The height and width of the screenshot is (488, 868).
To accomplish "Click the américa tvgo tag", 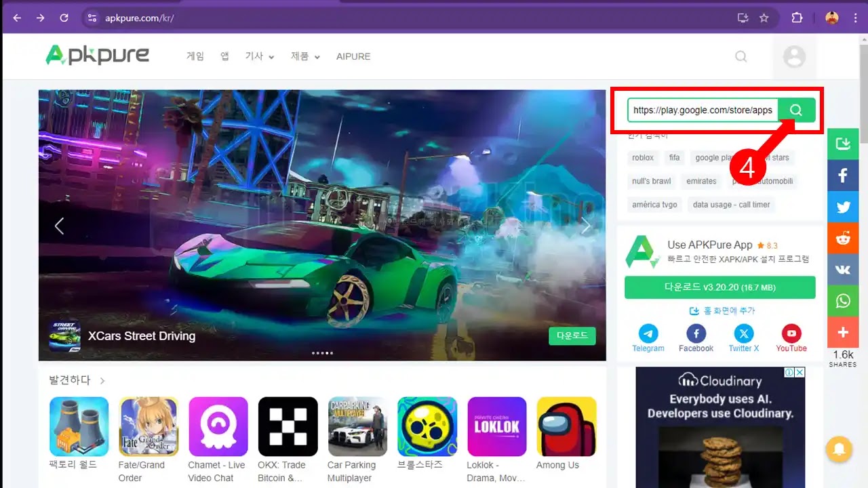I will point(654,205).
